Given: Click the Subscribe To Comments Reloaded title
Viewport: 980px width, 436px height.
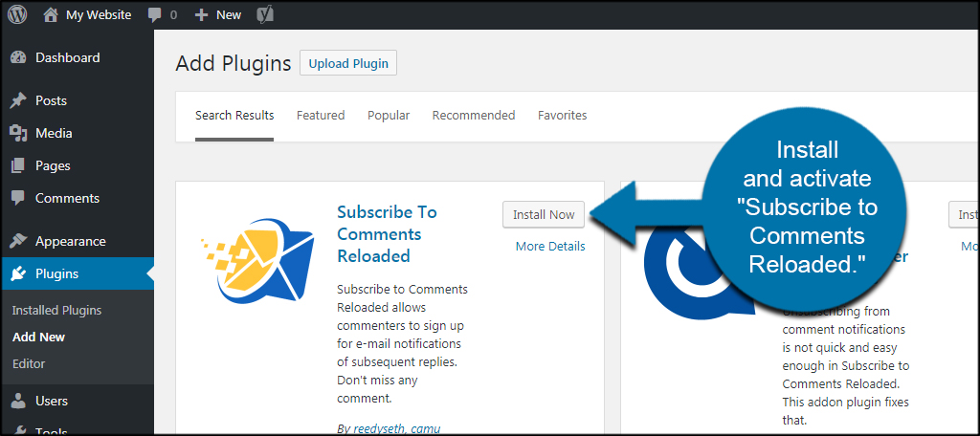Looking at the screenshot, I should pyautogui.click(x=387, y=234).
